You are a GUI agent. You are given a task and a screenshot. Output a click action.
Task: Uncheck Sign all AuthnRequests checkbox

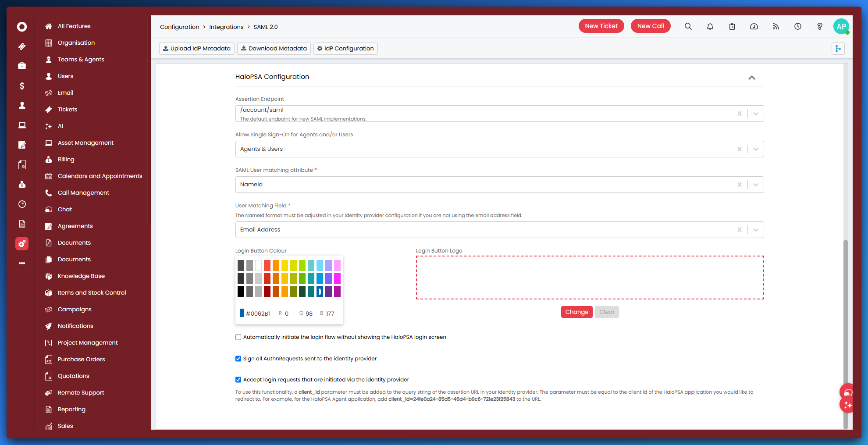tap(238, 359)
